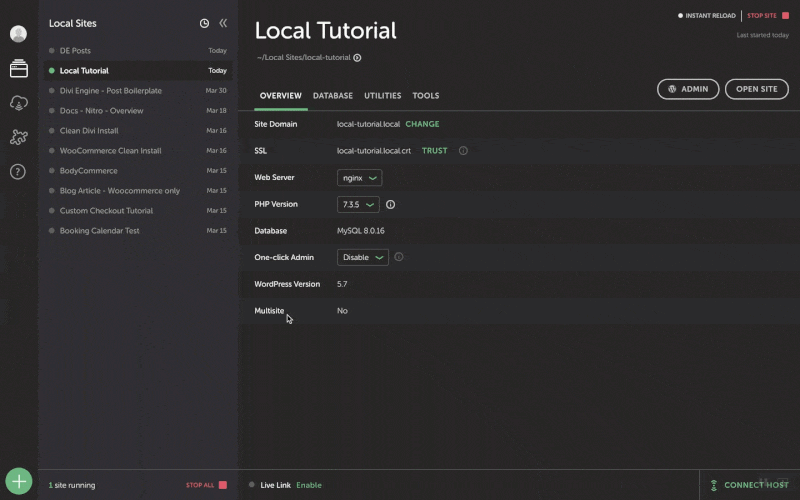Click Connect Host label
This screenshot has height=500, width=800.
pyautogui.click(x=756, y=485)
